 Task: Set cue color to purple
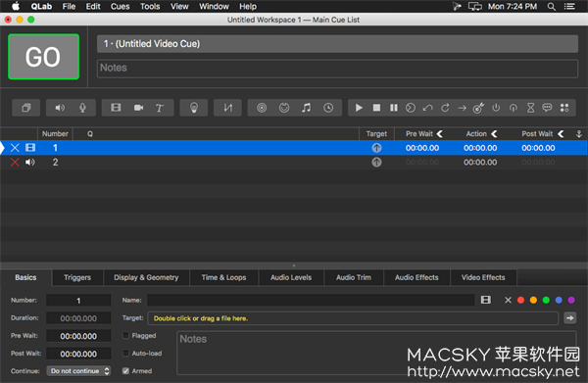tap(571, 300)
